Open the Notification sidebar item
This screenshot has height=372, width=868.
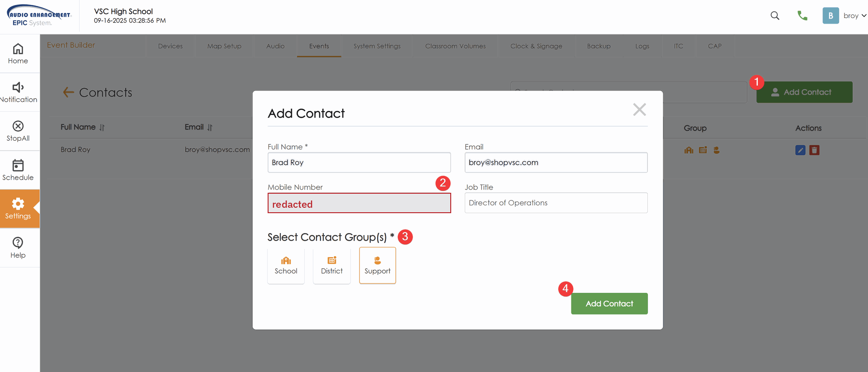18,92
